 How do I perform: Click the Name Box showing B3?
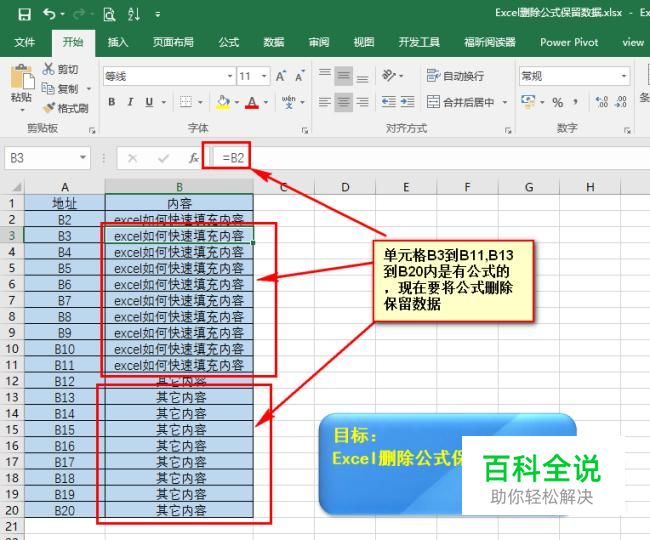pyautogui.click(x=41, y=158)
